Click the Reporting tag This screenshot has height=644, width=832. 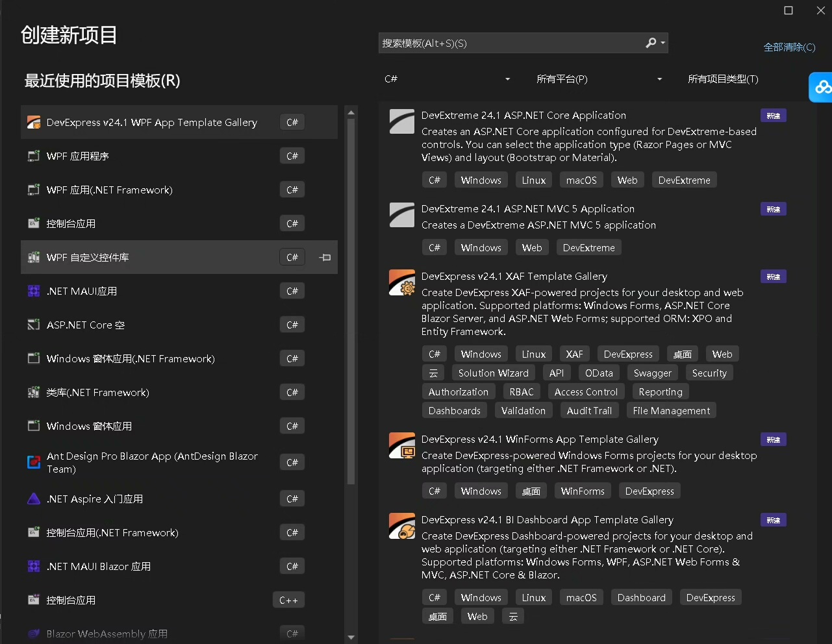(x=661, y=392)
